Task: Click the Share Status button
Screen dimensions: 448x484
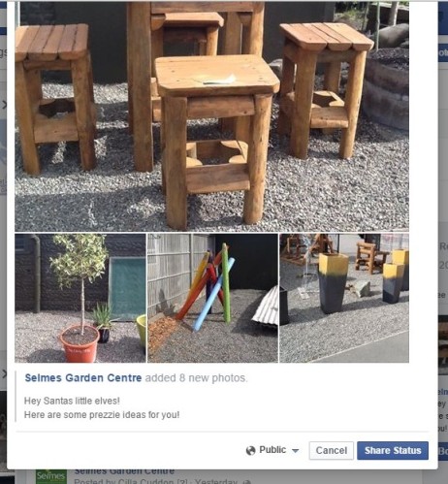Action: pyautogui.click(x=393, y=450)
